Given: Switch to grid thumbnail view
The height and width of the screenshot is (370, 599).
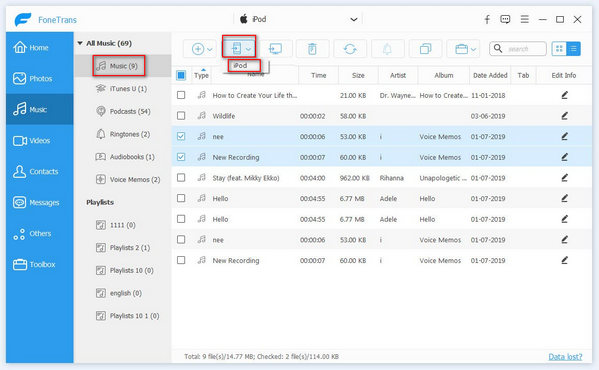Looking at the screenshot, I should tap(559, 48).
